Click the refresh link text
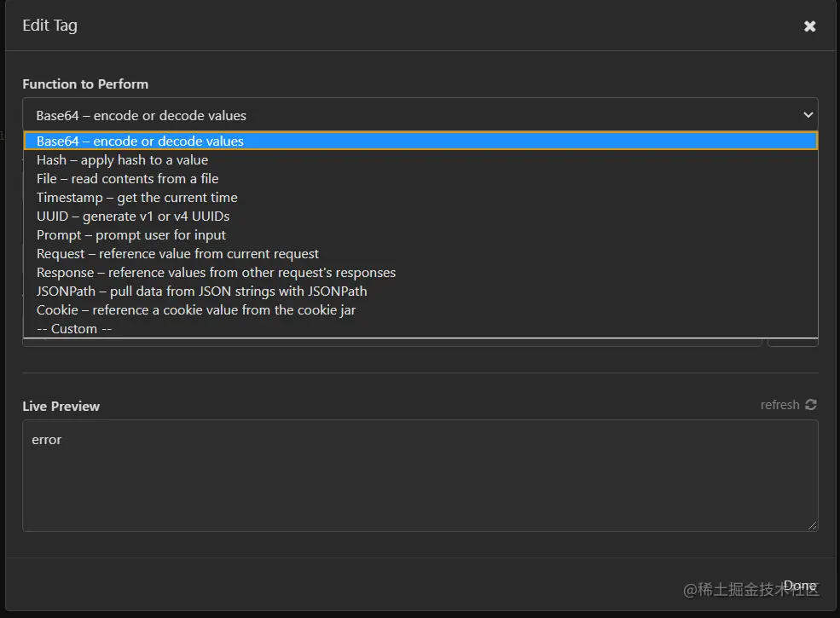840x618 pixels. pyautogui.click(x=779, y=405)
